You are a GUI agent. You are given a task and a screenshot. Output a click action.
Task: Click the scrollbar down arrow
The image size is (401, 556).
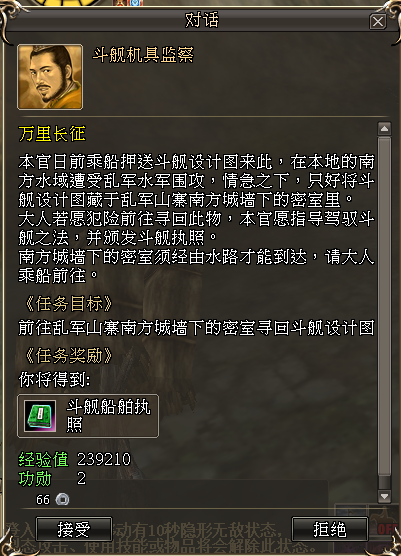coord(384,496)
